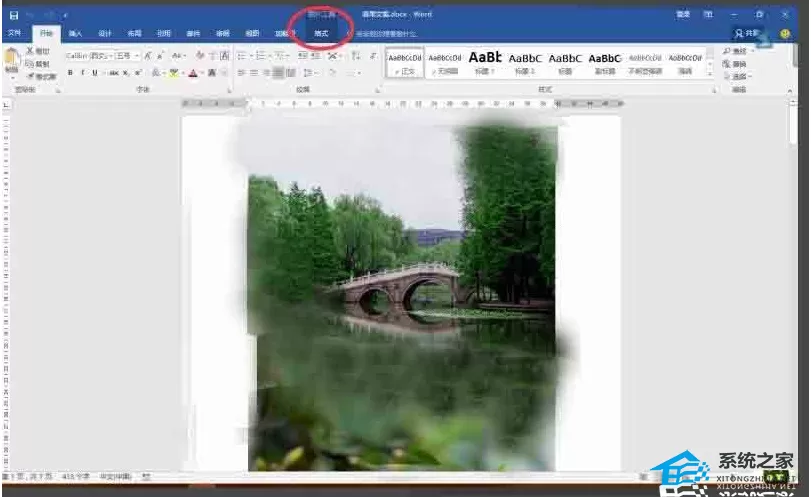Toggle Bold formatting button

coord(70,73)
